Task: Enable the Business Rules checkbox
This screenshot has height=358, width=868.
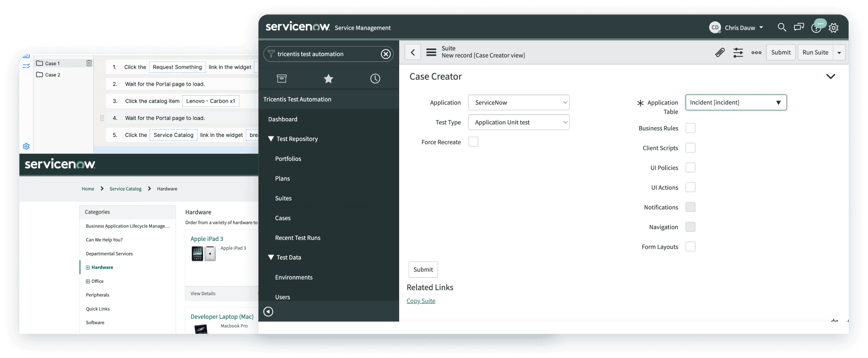Action: click(690, 128)
